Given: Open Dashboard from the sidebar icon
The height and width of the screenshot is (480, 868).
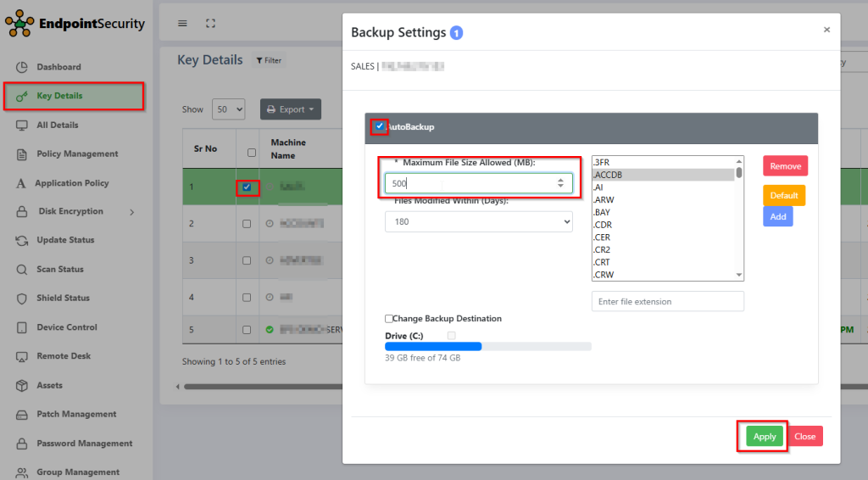Looking at the screenshot, I should [22, 67].
